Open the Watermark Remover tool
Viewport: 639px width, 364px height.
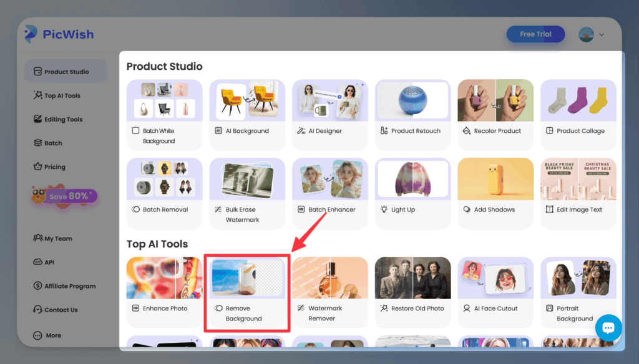point(330,292)
